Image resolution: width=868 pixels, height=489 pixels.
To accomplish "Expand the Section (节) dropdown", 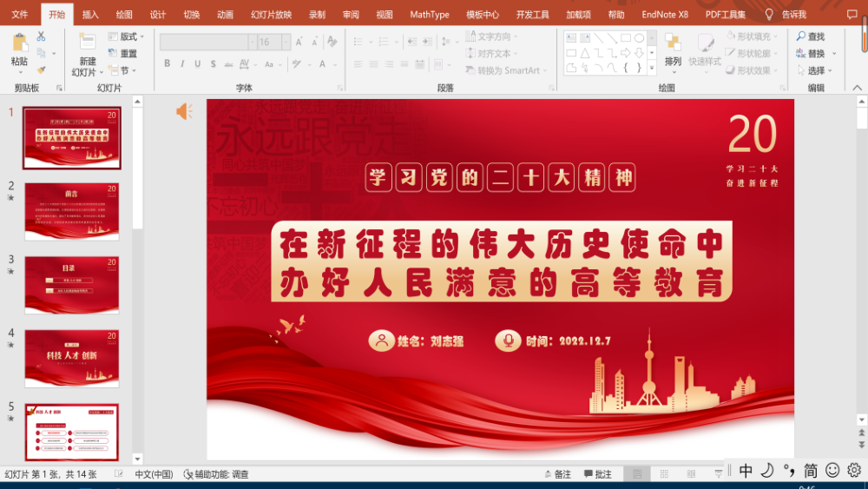I will [x=124, y=70].
